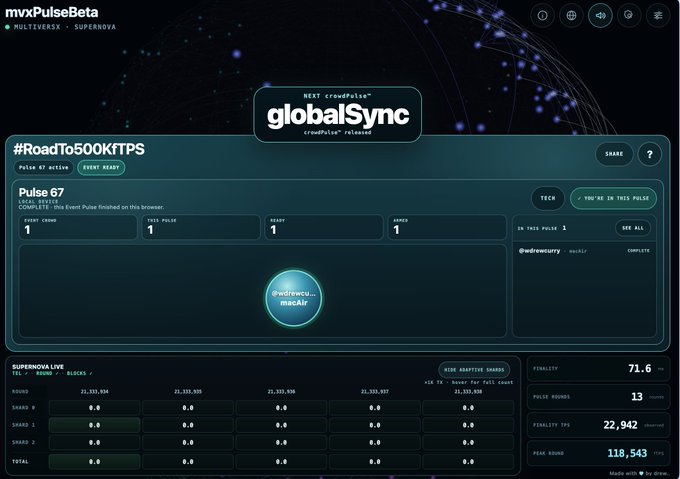Click round number 21,333,938

tap(468, 391)
